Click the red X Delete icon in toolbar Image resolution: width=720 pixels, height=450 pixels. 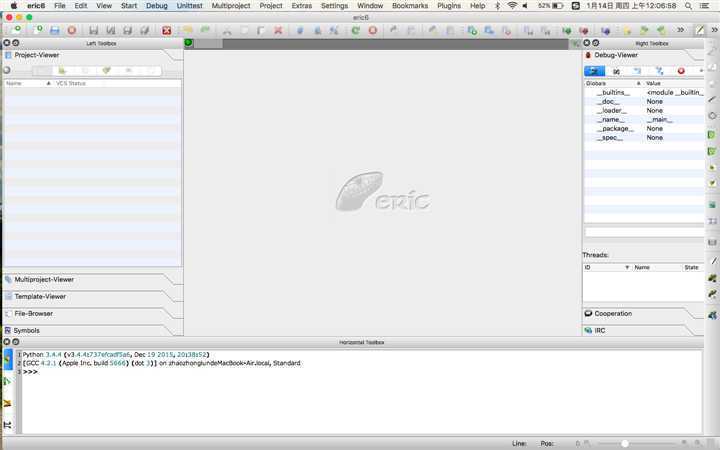278,30
